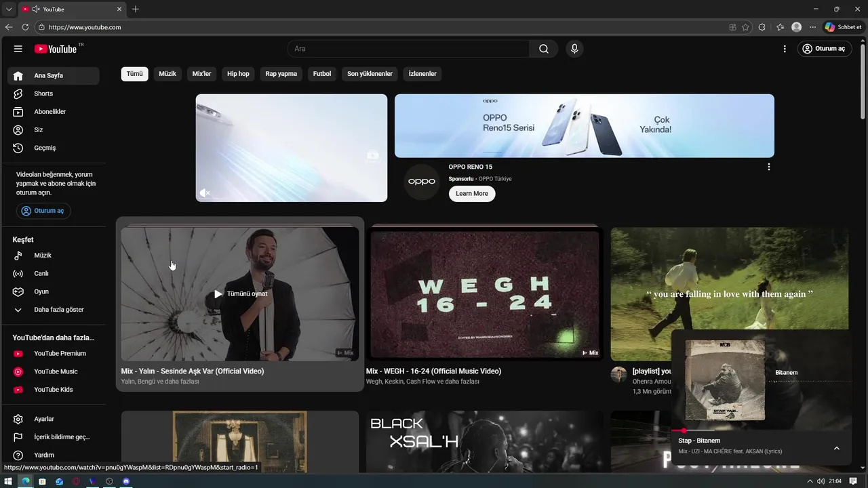
Task: Unmute the OPPO ad video
Action: 204,193
